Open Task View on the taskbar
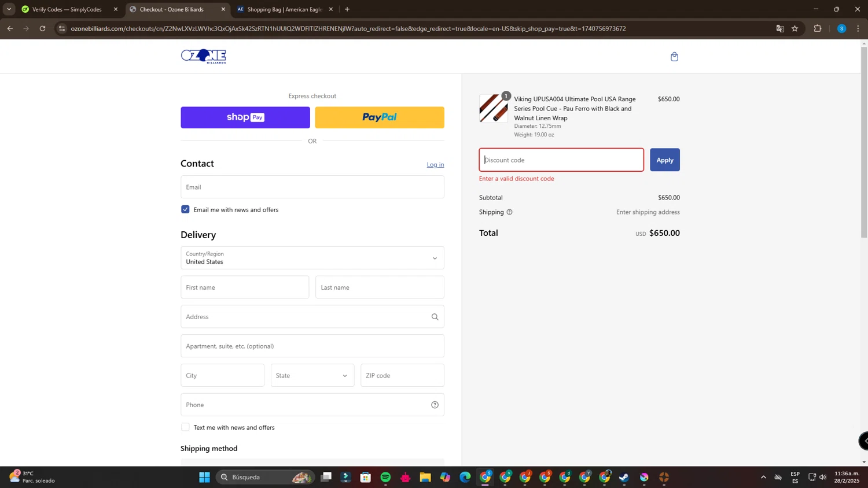This screenshot has width=868, height=488. [x=326, y=477]
